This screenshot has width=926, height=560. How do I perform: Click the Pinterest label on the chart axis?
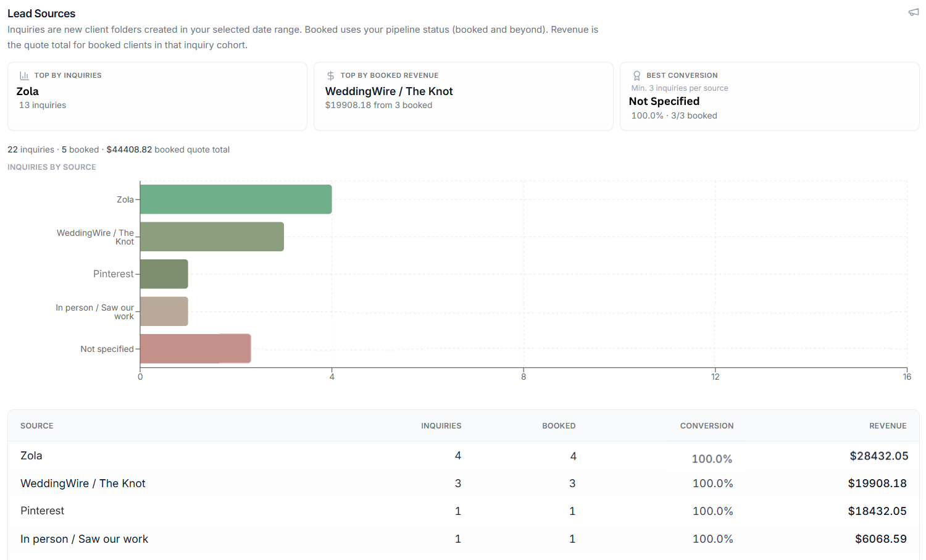pos(114,274)
